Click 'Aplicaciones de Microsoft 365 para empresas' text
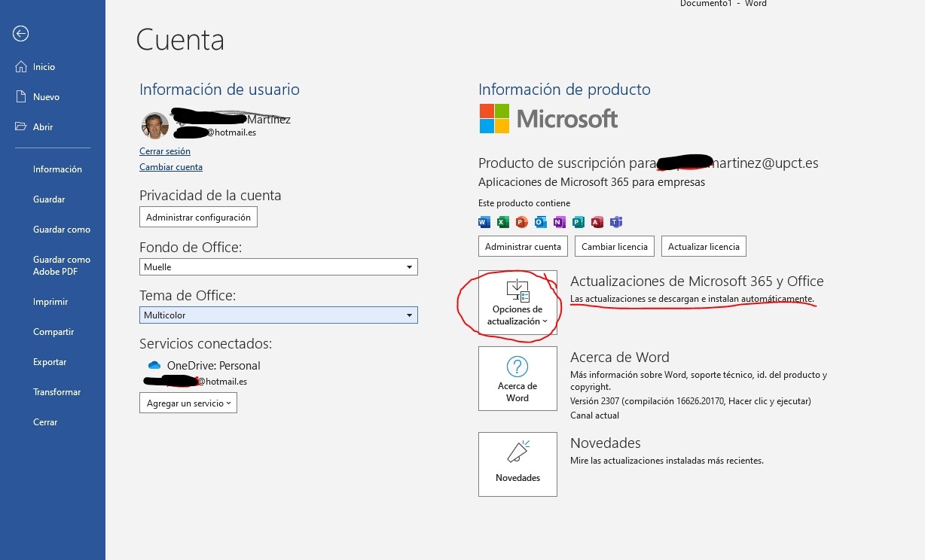The height and width of the screenshot is (560, 925). pyautogui.click(x=591, y=182)
